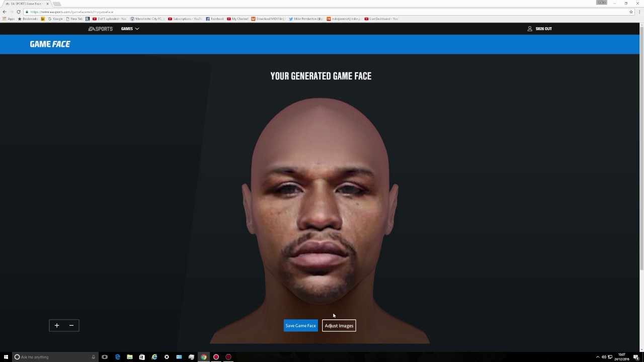This screenshot has height=362, width=644.
Task: Go back to previous page
Action: pos(5,12)
